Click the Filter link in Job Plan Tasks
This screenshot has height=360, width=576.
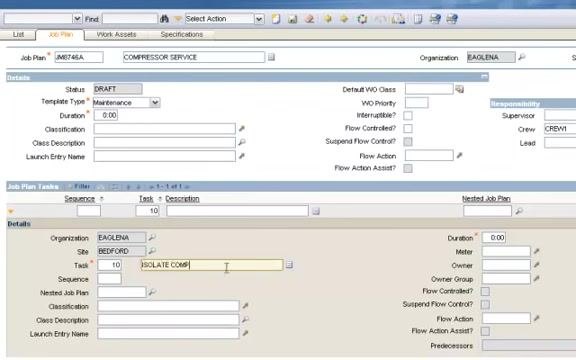click(x=82, y=186)
